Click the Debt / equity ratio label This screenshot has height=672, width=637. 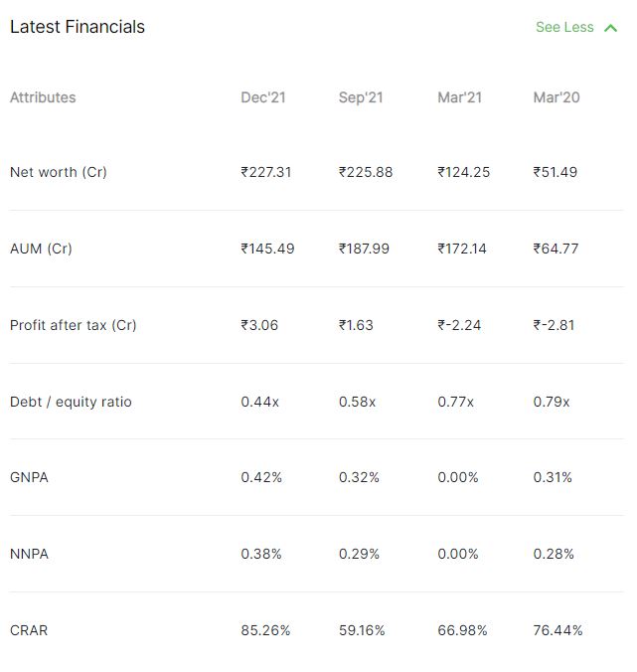coord(71,402)
